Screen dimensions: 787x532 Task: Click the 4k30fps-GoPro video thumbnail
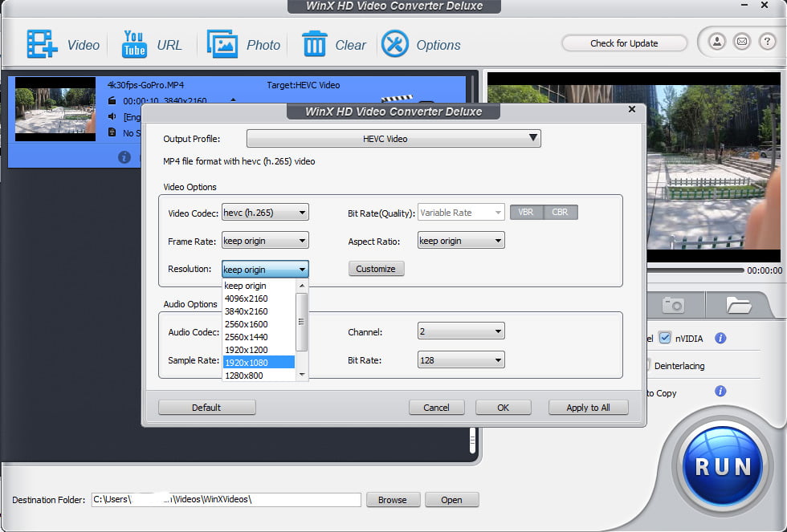[x=55, y=109]
